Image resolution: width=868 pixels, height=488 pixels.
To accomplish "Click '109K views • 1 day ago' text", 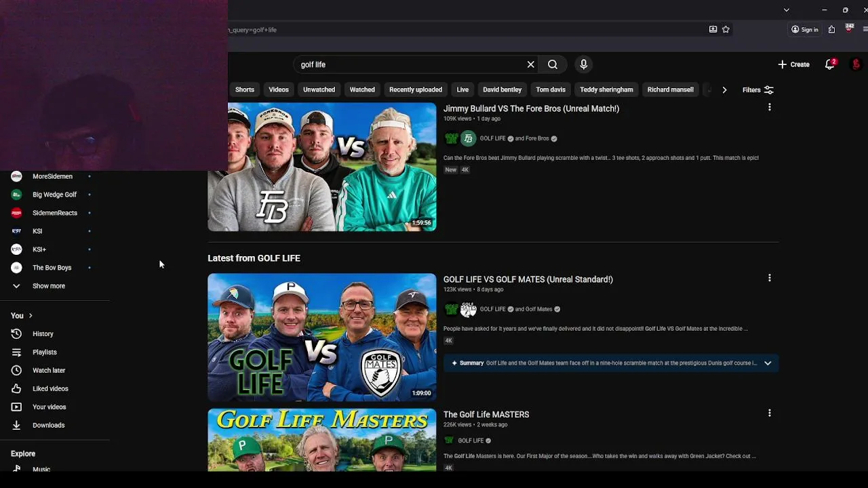I will pos(472,119).
